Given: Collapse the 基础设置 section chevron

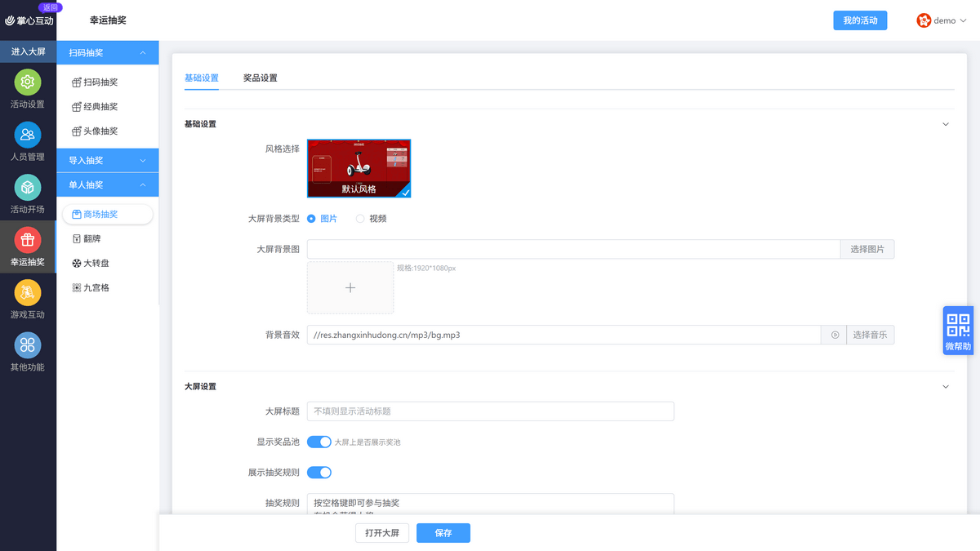Looking at the screenshot, I should coord(946,124).
